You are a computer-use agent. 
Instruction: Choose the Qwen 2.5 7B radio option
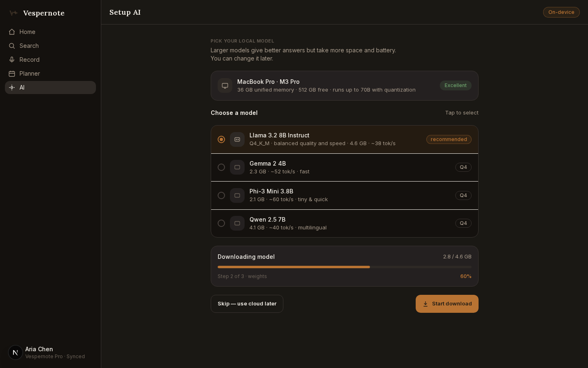pos(221,223)
